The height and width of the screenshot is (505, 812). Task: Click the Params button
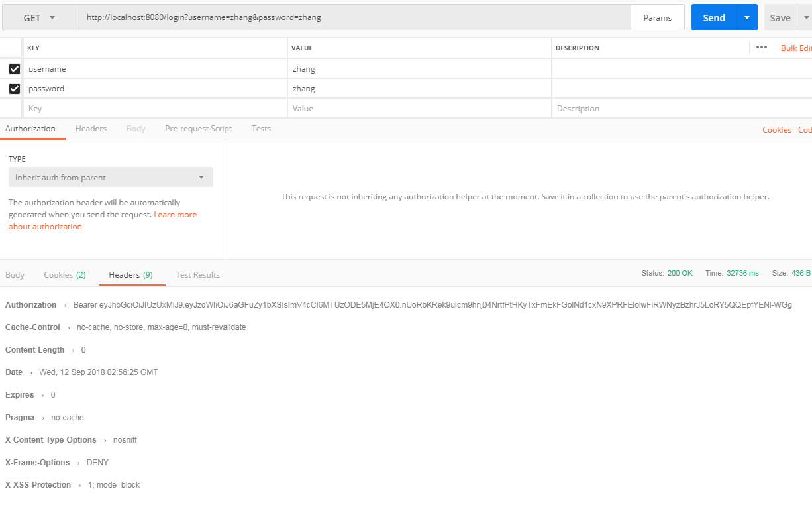pyautogui.click(x=657, y=18)
